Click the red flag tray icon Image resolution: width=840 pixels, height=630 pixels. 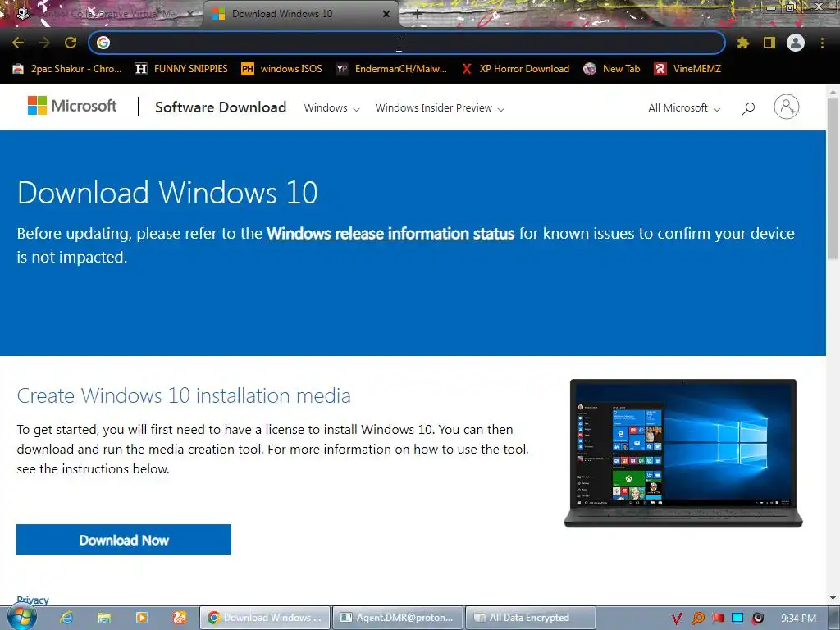[718, 619]
